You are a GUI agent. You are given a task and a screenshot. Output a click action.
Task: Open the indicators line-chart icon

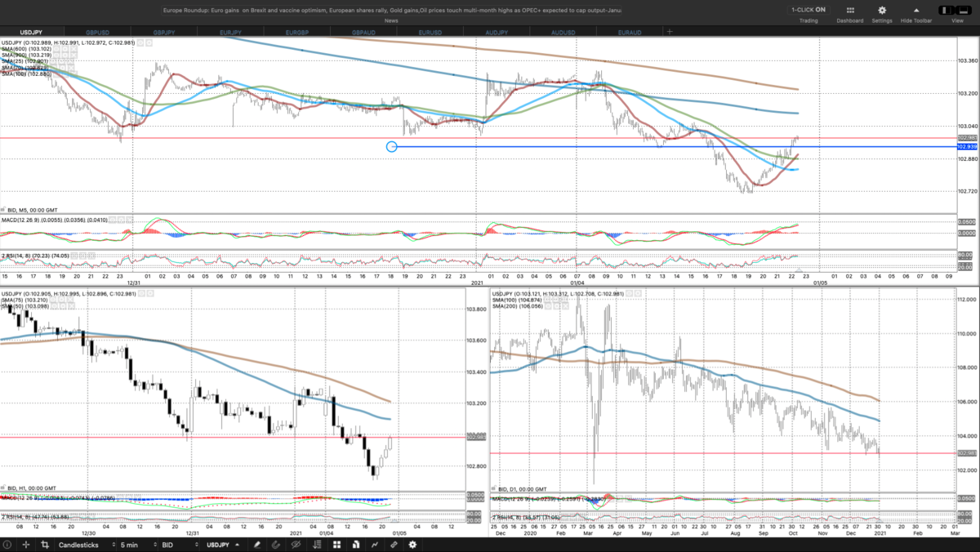pyautogui.click(x=374, y=544)
